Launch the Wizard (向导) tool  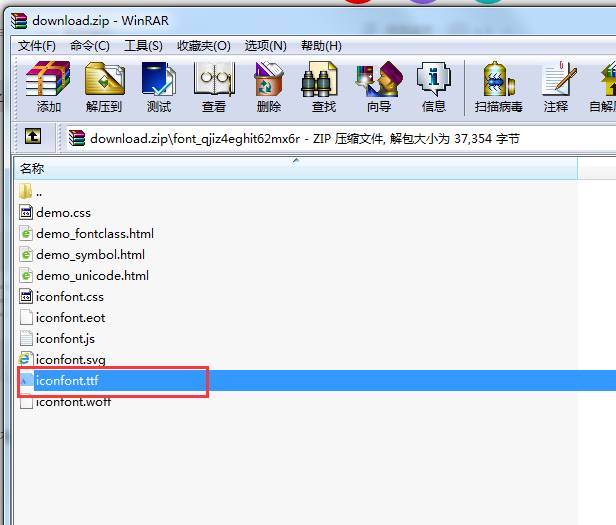click(379, 79)
